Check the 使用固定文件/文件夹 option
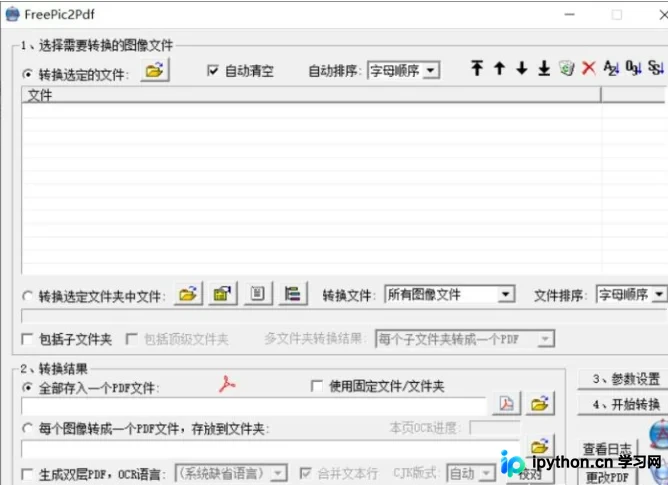 pos(317,386)
